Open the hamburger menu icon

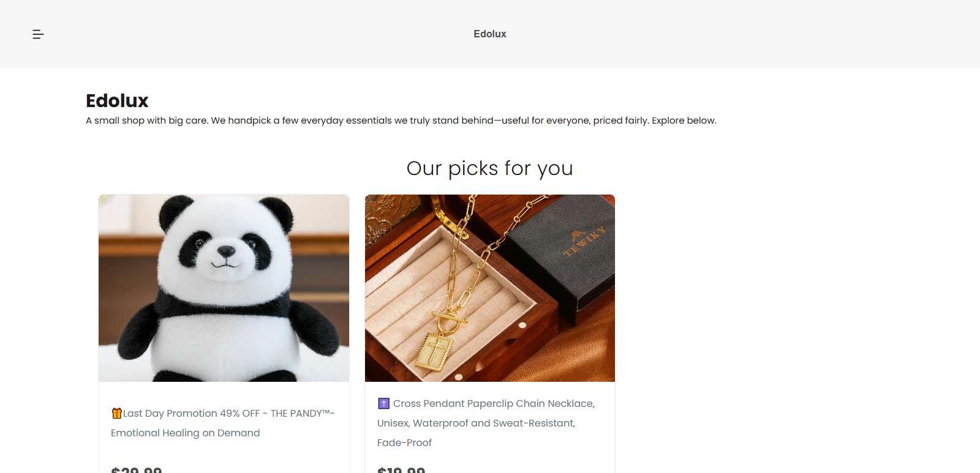coord(38,34)
